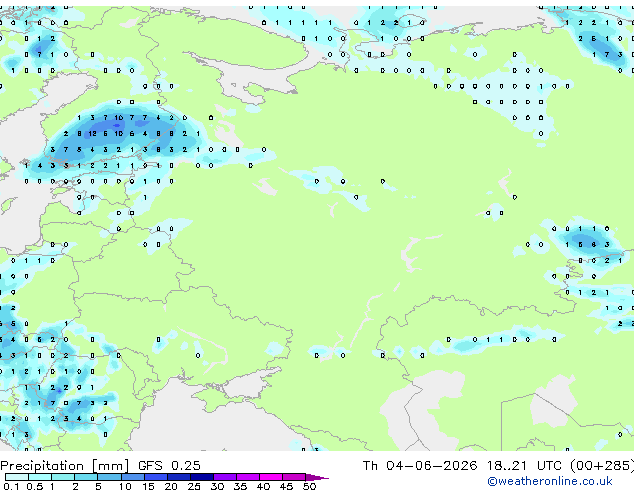Pick the 15–20 mm legend color box
This screenshot has width=634, height=490.
[x=156, y=477]
